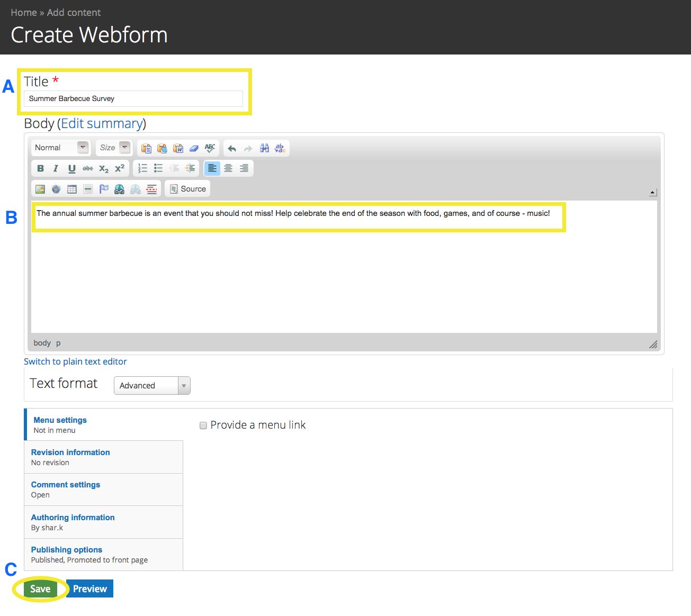Insert a table into the body
Image resolution: width=691 pixels, height=616 pixels.
(x=72, y=189)
